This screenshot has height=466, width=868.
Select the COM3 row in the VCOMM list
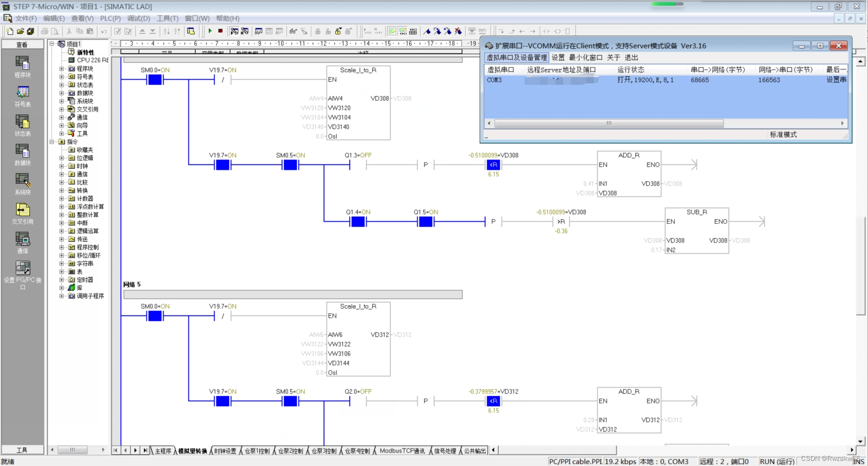pyautogui.click(x=666, y=80)
